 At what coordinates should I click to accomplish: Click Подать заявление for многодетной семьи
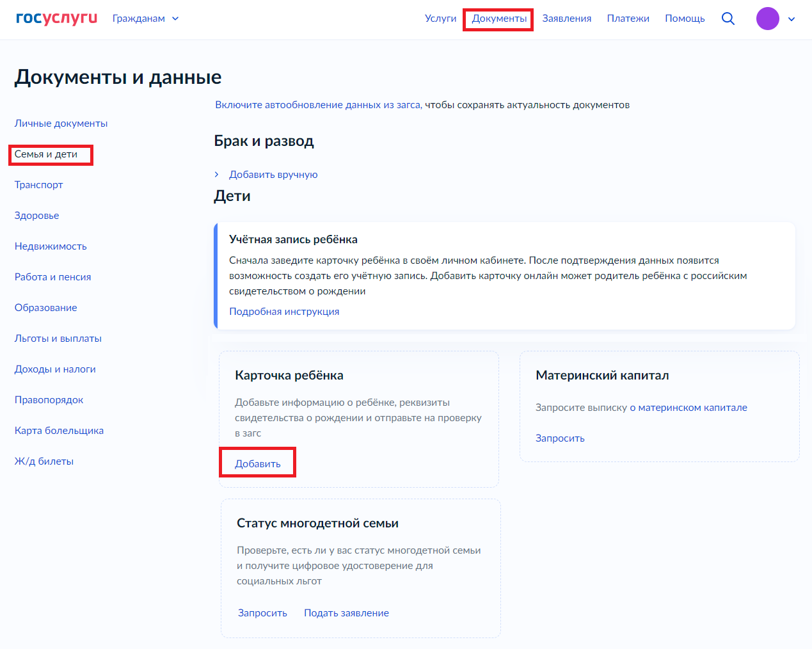pyautogui.click(x=346, y=613)
